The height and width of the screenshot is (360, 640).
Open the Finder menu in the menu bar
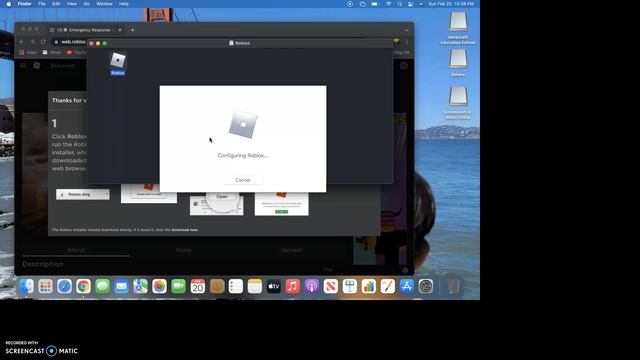pos(24,4)
